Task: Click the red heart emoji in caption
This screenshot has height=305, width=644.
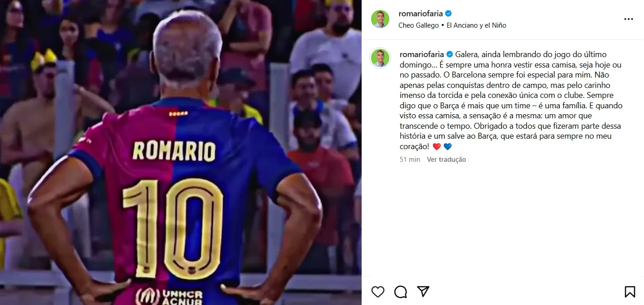Action: [437, 146]
